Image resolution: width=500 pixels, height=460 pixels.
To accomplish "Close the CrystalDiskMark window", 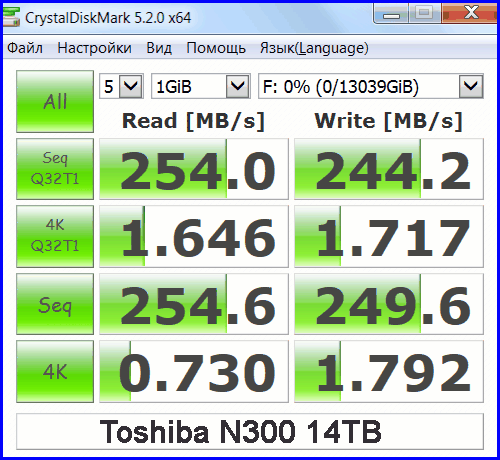I will point(469,13).
